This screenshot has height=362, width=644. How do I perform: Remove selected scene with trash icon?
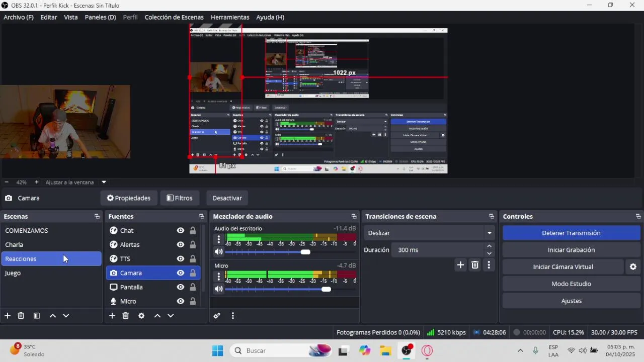click(21, 316)
